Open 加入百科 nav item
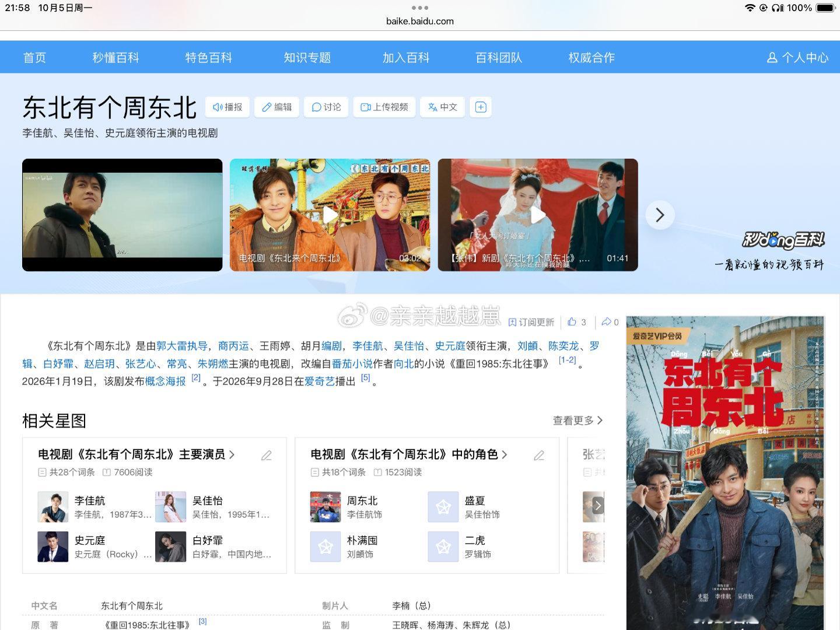Image resolution: width=840 pixels, height=630 pixels. tap(405, 58)
